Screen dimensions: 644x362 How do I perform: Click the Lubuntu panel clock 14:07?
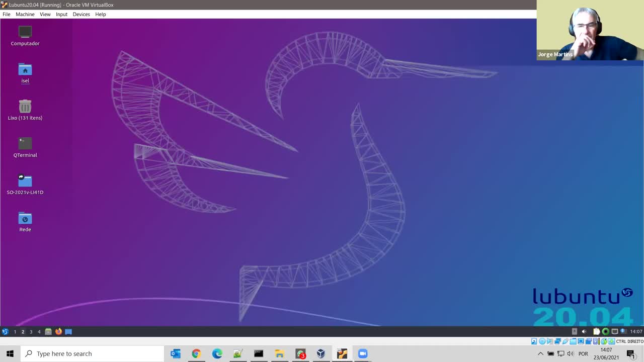click(636, 331)
